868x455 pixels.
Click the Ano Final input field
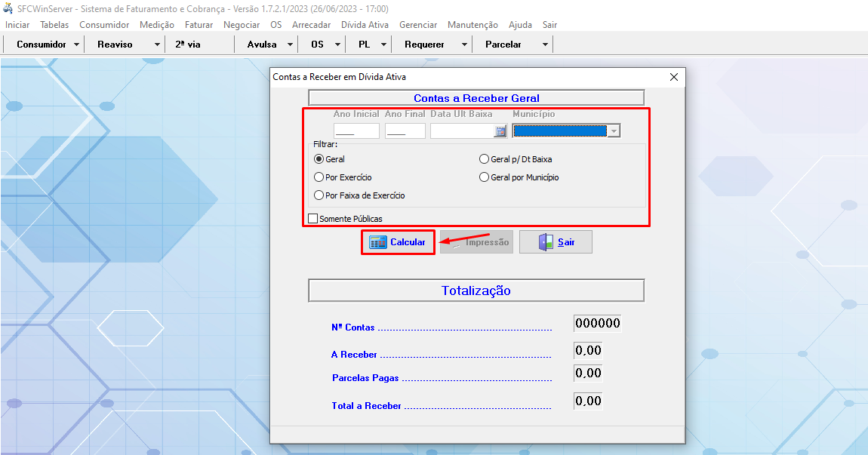tap(405, 131)
